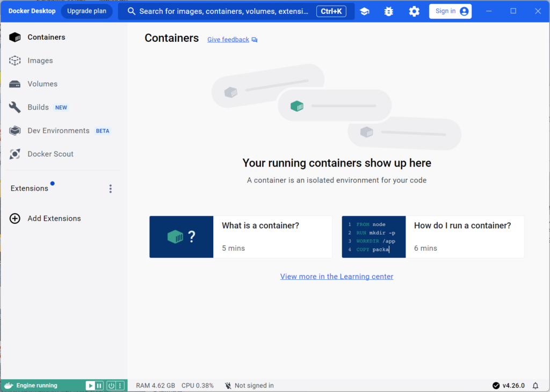Screen dimensions: 550x392
Task: Click the Ctrl+K shortcut badge
Action: pyautogui.click(x=331, y=11)
